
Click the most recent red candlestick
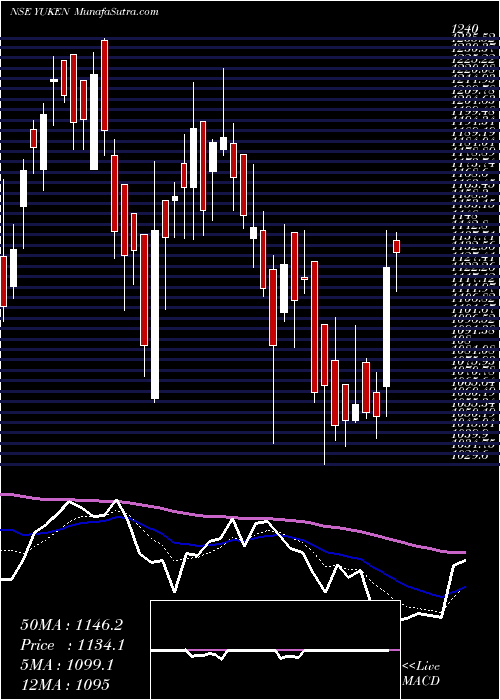tap(396, 246)
